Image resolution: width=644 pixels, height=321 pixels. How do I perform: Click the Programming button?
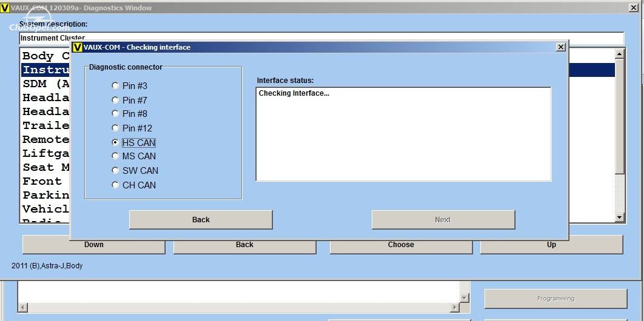[555, 299]
